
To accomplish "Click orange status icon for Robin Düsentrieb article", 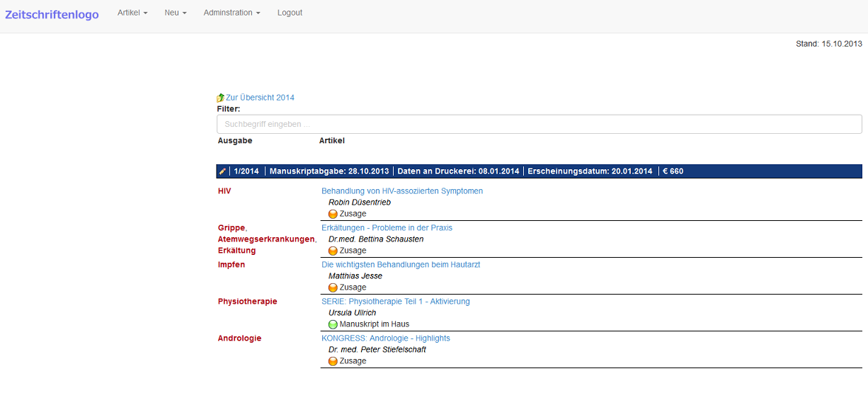I will (x=333, y=214).
